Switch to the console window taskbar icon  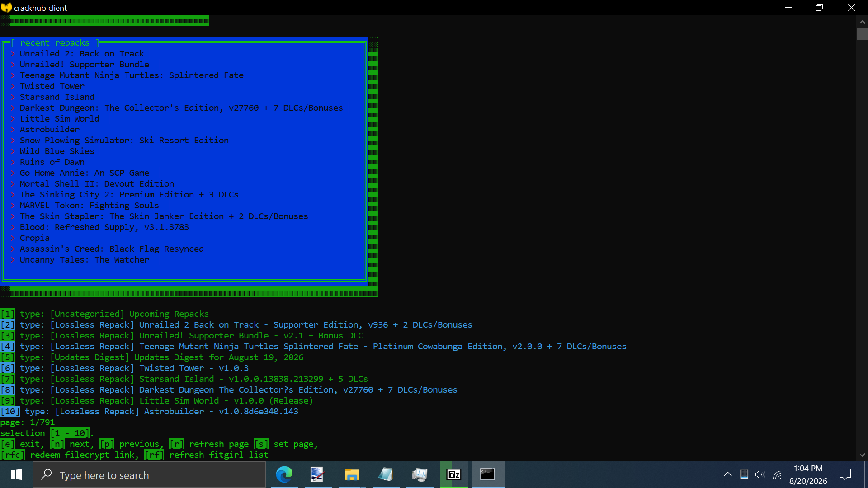pyautogui.click(x=487, y=474)
